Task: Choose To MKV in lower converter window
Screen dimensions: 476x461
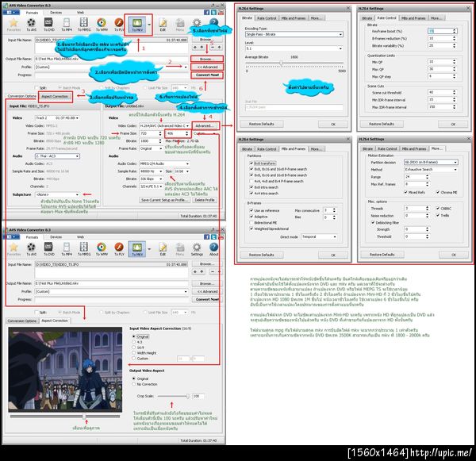Action: pos(137,249)
